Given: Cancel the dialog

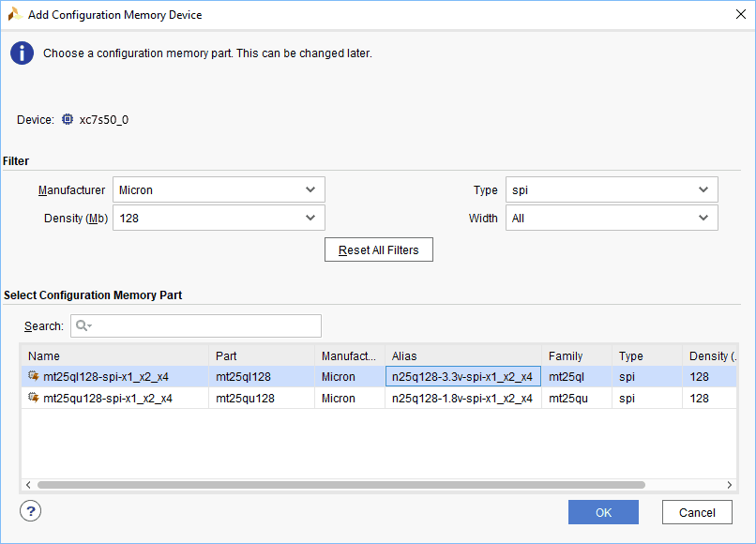Looking at the screenshot, I should click(x=697, y=512).
